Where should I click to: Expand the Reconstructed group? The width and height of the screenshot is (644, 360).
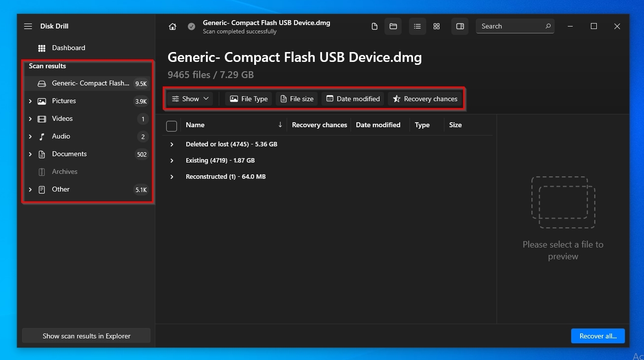pos(172,177)
